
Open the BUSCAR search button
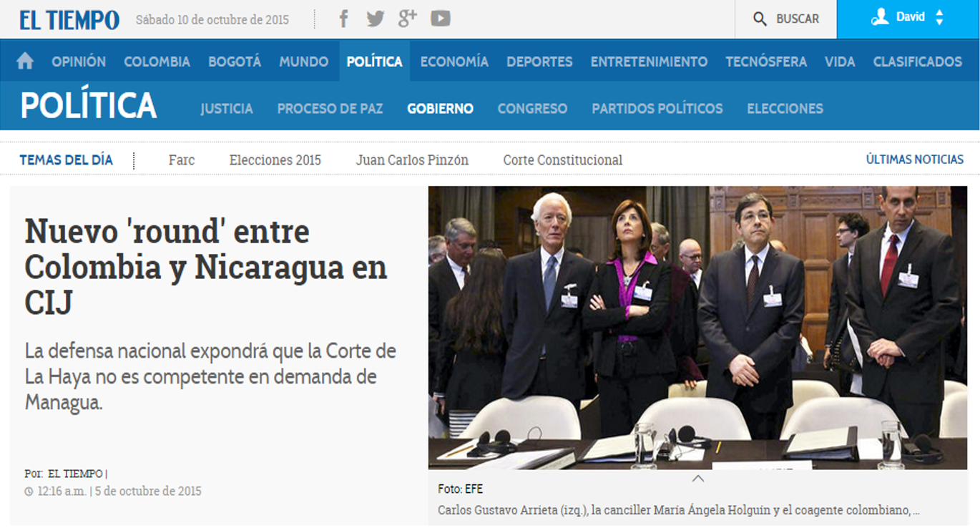(786, 19)
